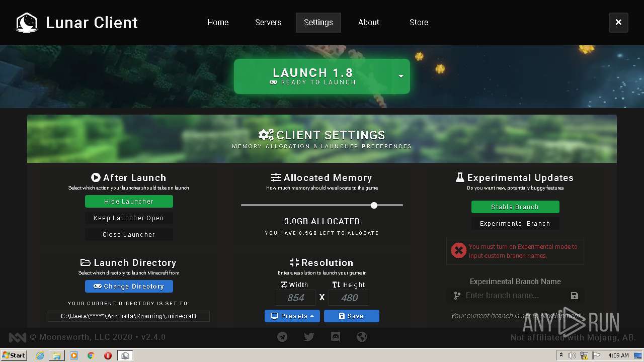The width and height of the screenshot is (644, 362).
Task: Expand the launch version dropdown arrow
Action: tap(401, 76)
